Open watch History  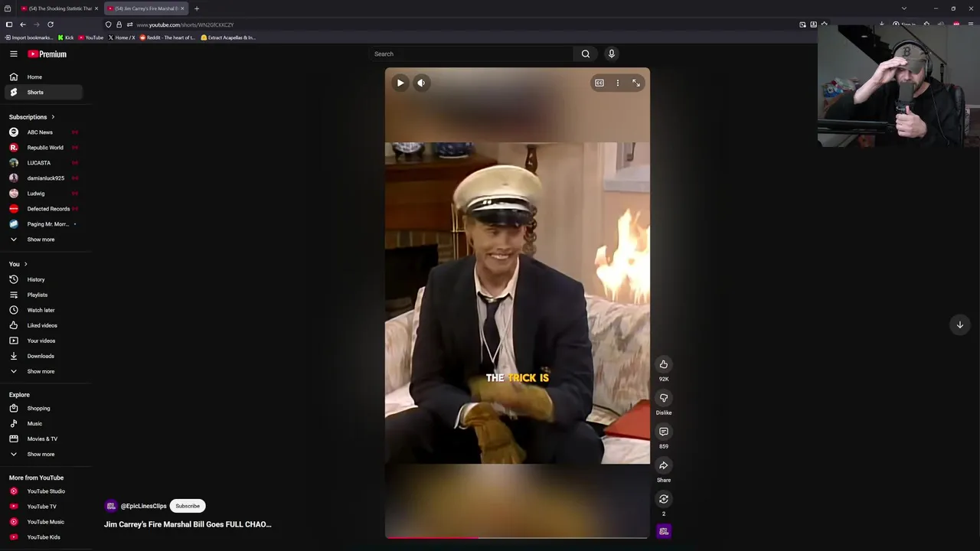click(44, 279)
